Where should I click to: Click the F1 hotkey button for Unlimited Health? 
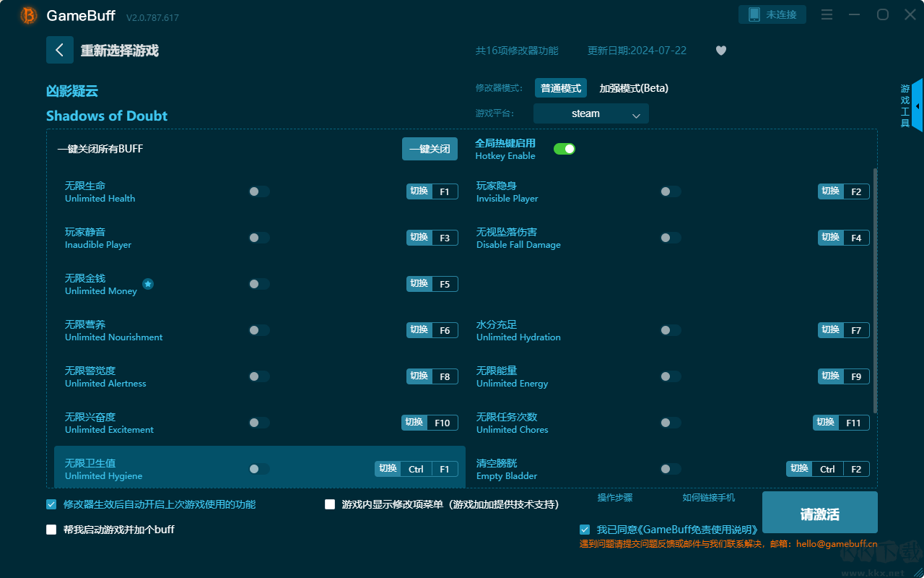point(432,191)
